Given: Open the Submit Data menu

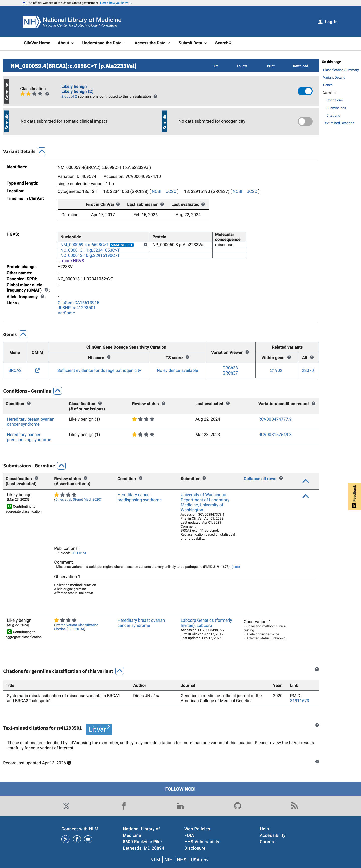Looking at the screenshot, I should (193, 43).
